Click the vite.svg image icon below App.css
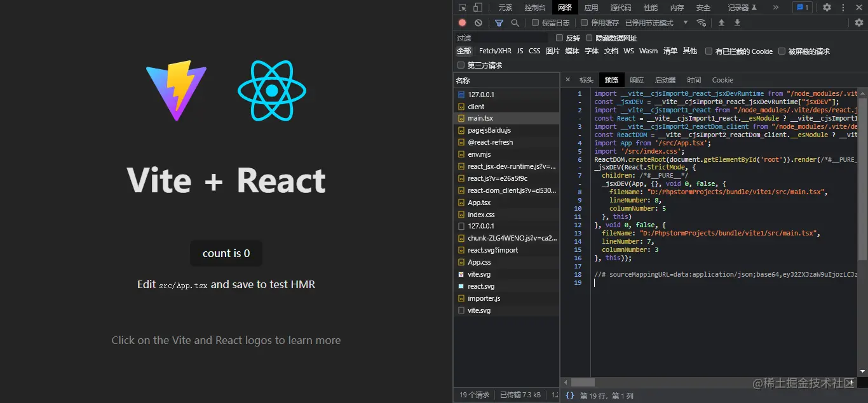Image resolution: width=868 pixels, height=403 pixels. [x=461, y=274]
